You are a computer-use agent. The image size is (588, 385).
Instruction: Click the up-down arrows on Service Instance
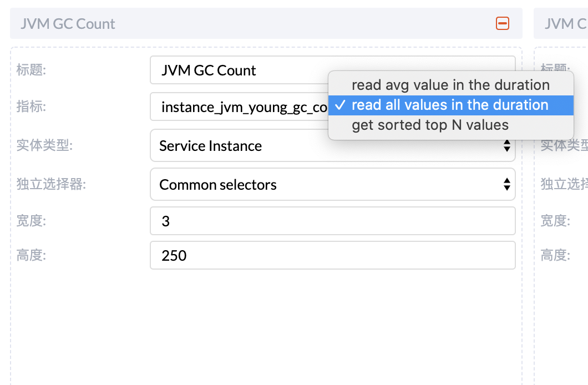click(x=506, y=145)
